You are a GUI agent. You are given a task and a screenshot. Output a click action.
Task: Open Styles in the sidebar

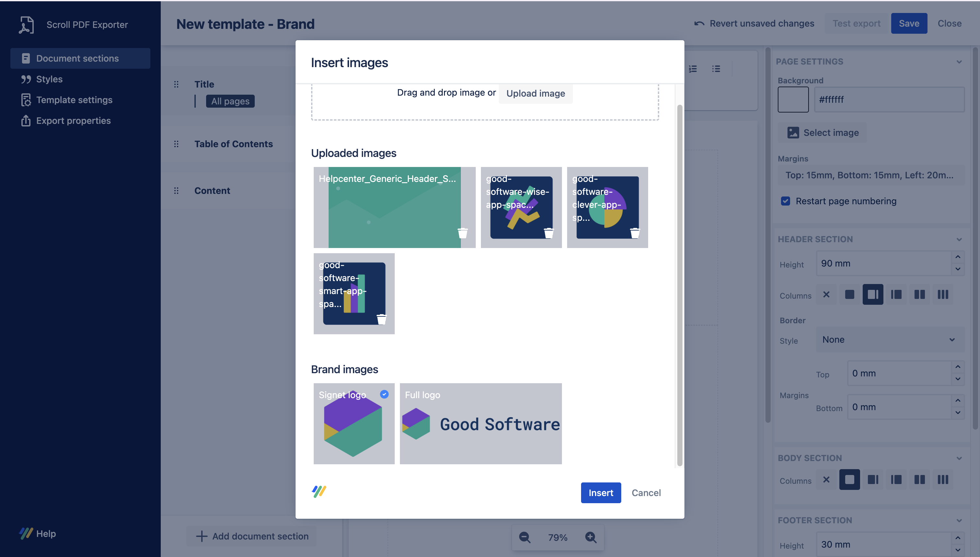[x=49, y=79]
